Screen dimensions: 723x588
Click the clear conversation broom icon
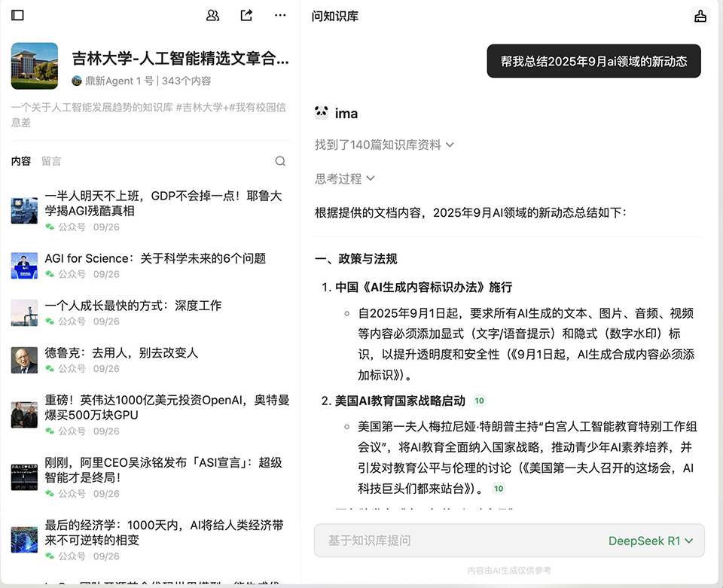click(700, 16)
